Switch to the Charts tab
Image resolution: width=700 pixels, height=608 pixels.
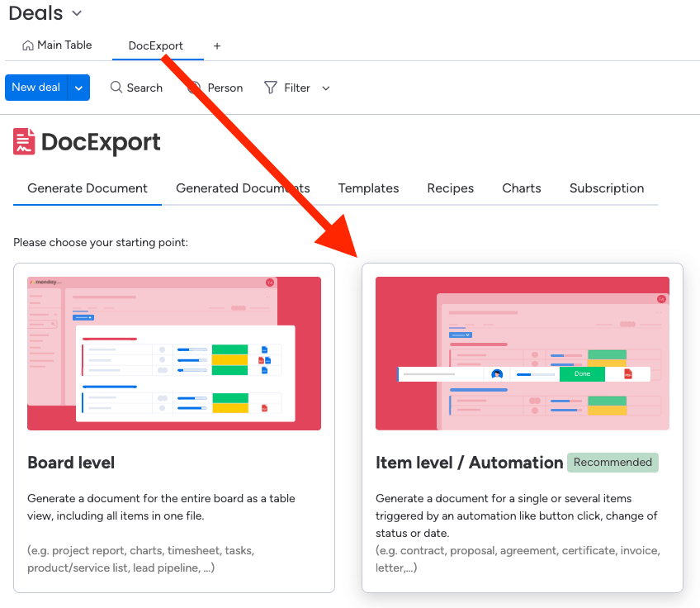(522, 188)
